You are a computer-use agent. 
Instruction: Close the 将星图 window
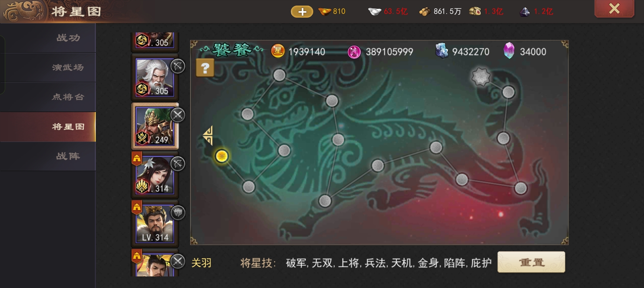(x=614, y=9)
